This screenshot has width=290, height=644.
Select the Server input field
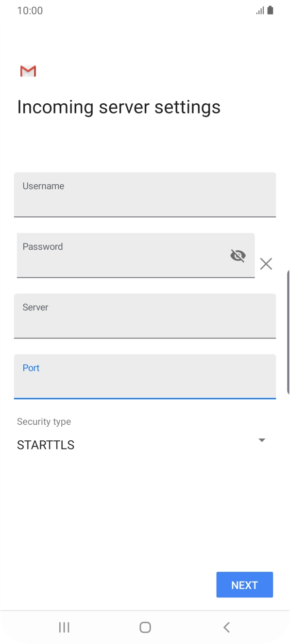click(145, 316)
